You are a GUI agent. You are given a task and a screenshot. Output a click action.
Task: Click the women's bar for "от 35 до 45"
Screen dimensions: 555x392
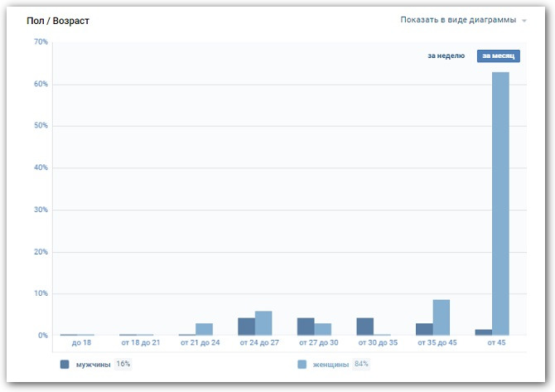coord(441,317)
